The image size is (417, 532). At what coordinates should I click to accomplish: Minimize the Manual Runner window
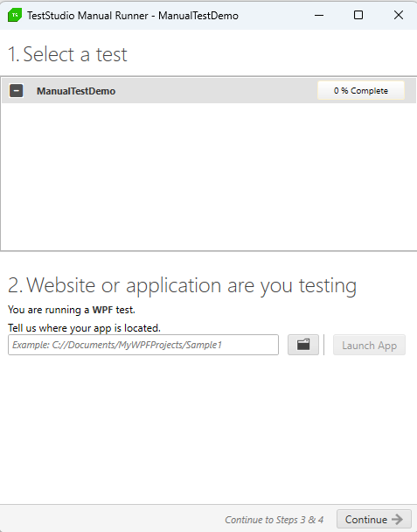tap(319, 15)
